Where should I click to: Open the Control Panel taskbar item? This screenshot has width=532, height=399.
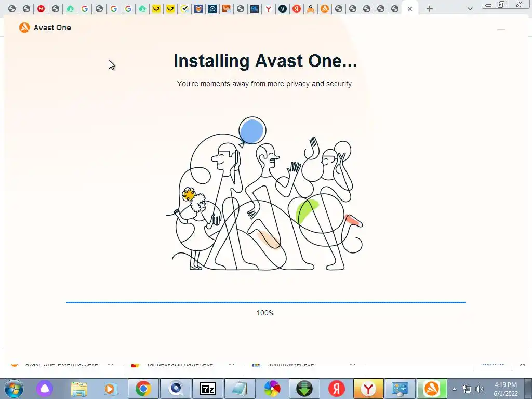(x=401, y=389)
